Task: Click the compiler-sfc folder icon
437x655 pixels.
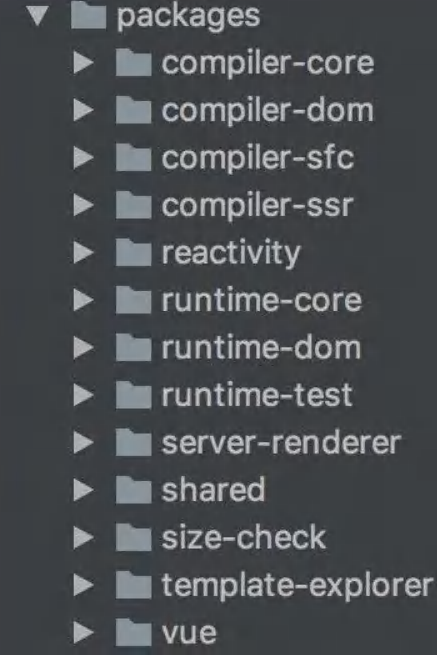Action: coord(133,157)
